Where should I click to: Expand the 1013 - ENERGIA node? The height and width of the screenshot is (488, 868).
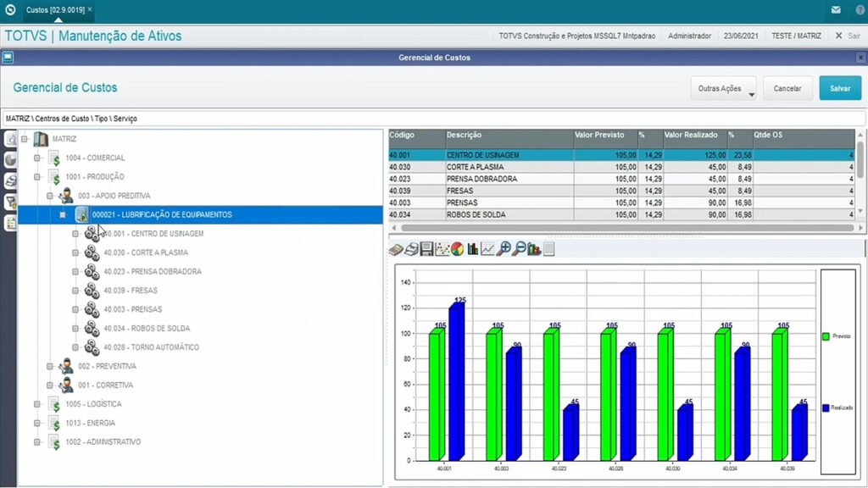point(37,424)
